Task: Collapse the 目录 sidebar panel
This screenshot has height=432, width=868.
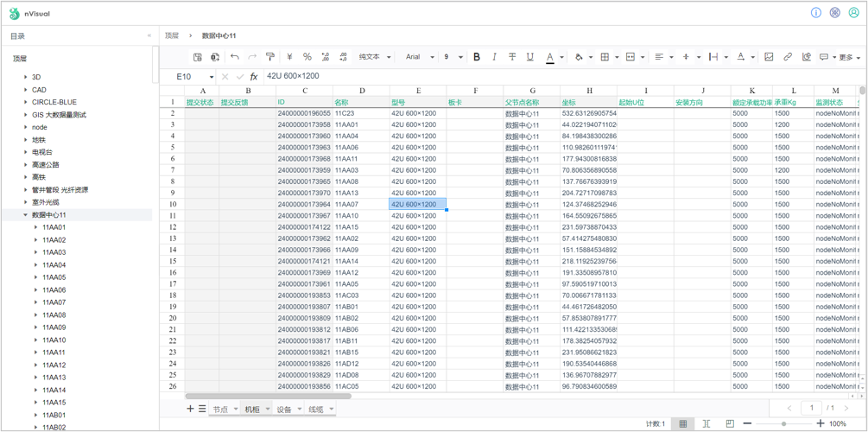Action: tap(149, 35)
